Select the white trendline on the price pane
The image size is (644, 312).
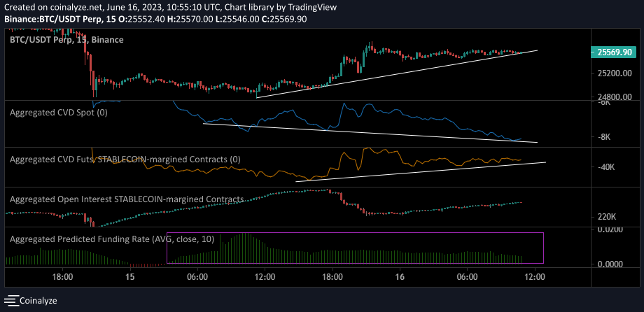tap(397, 74)
